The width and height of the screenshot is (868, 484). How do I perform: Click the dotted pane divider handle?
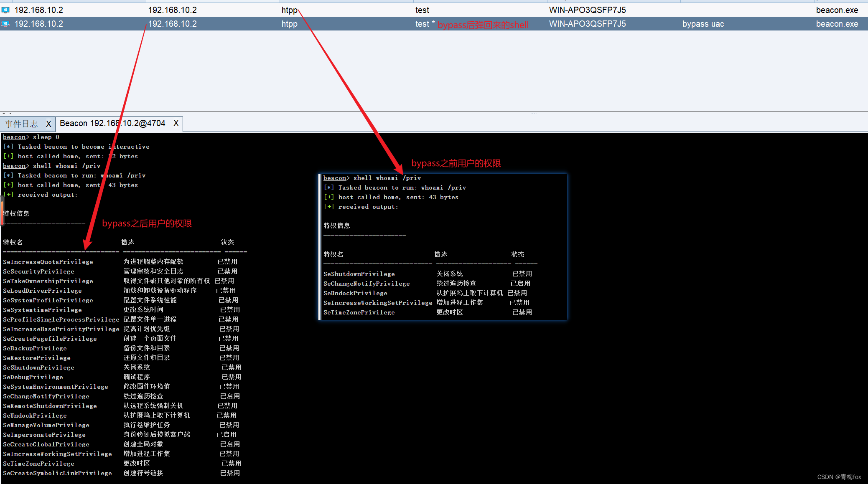[533, 113]
